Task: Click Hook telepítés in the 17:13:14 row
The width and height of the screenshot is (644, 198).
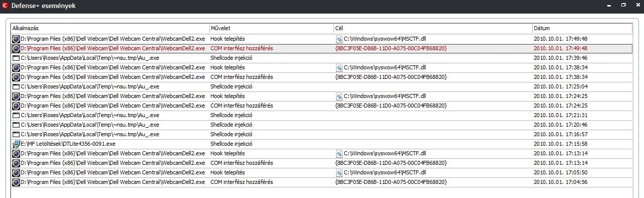Action: pos(227,153)
